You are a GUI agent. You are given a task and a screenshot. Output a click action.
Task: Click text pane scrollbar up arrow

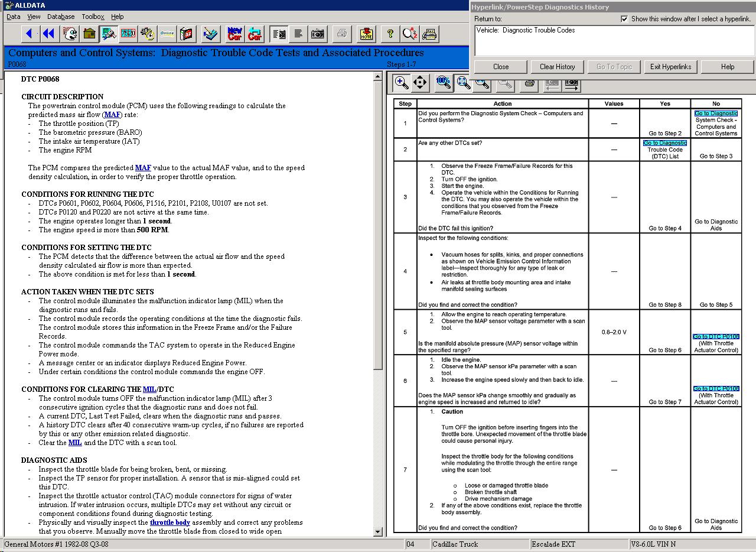(x=379, y=77)
